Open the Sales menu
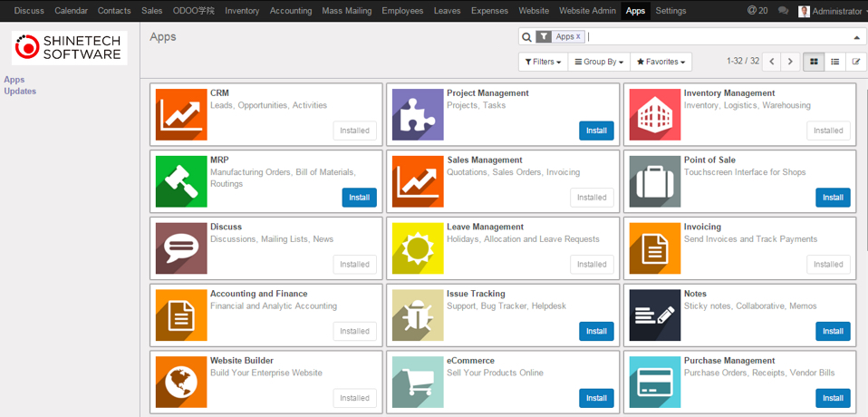The image size is (868, 417). [x=151, y=11]
